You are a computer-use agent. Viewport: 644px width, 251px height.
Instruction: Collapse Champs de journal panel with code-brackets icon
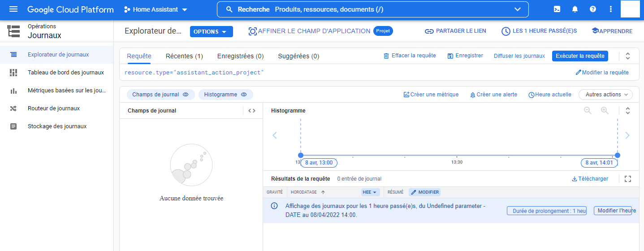coord(252,111)
